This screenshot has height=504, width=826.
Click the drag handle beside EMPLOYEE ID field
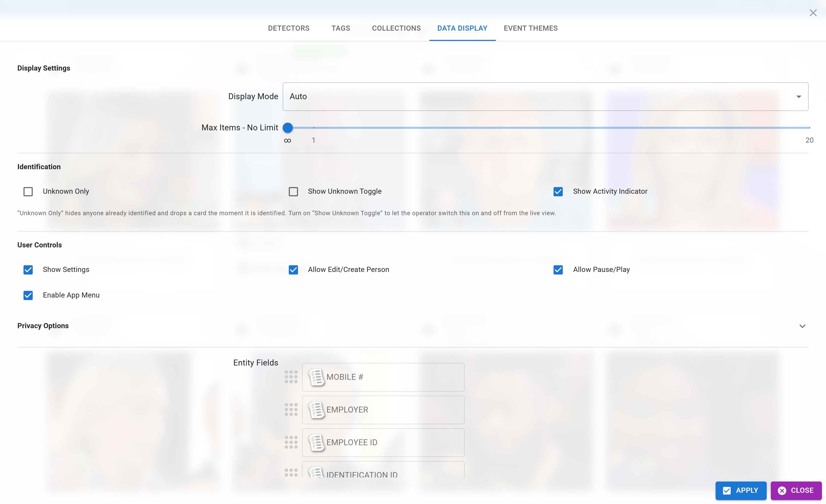coord(291,442)
